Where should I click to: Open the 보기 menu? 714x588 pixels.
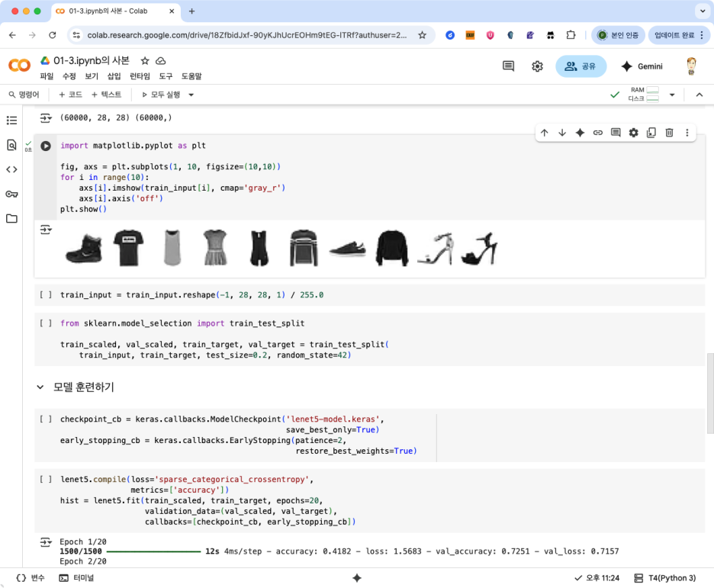92,76
